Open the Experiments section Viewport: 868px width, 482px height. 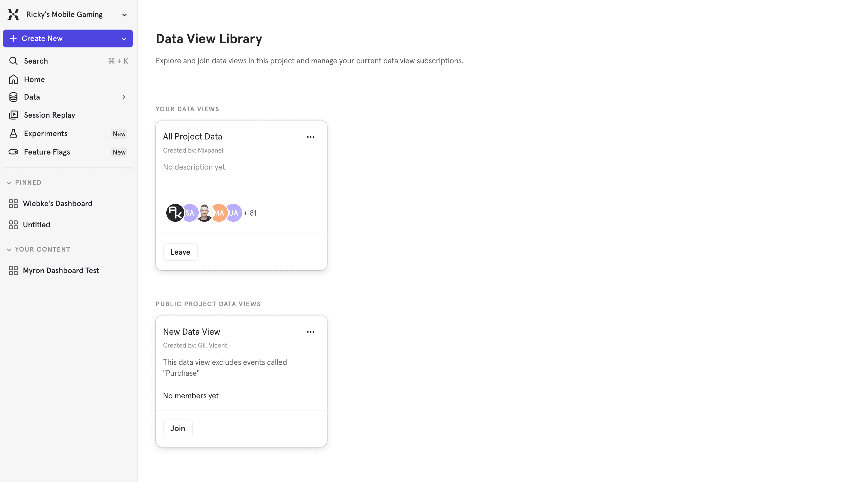pos(45,133)
